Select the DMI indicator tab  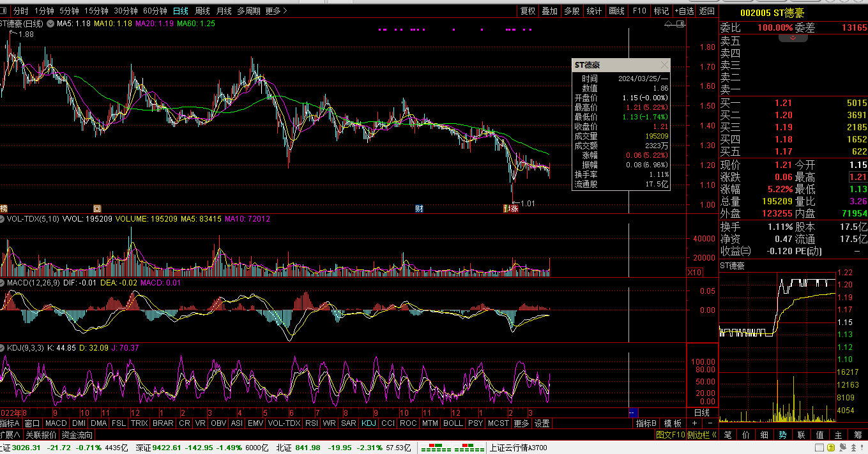tap(79, 423)
